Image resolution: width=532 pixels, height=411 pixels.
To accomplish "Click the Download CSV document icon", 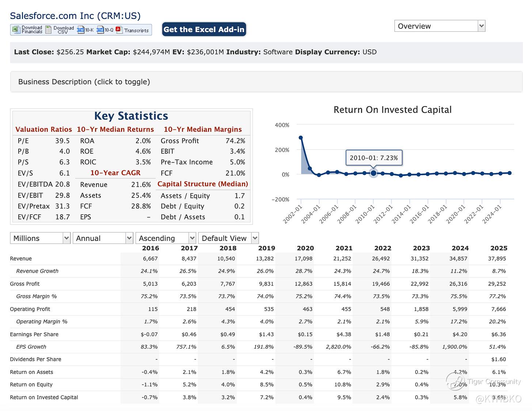I will tap(49, 30).
